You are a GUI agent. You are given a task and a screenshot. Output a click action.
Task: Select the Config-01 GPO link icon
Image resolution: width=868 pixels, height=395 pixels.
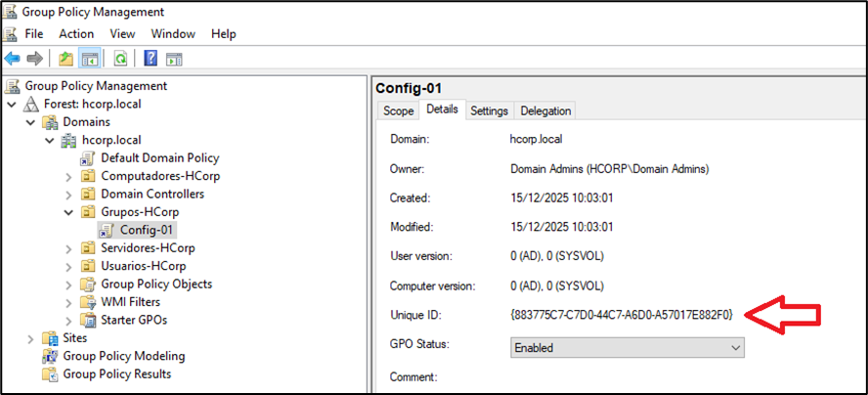click(108, 230)
